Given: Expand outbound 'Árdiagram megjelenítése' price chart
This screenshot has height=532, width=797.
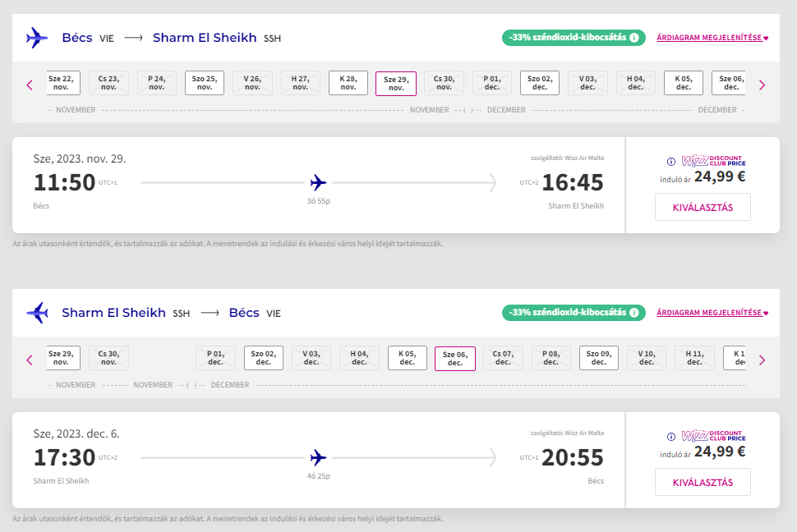Looking at the screenshot, I should point(712,38).
